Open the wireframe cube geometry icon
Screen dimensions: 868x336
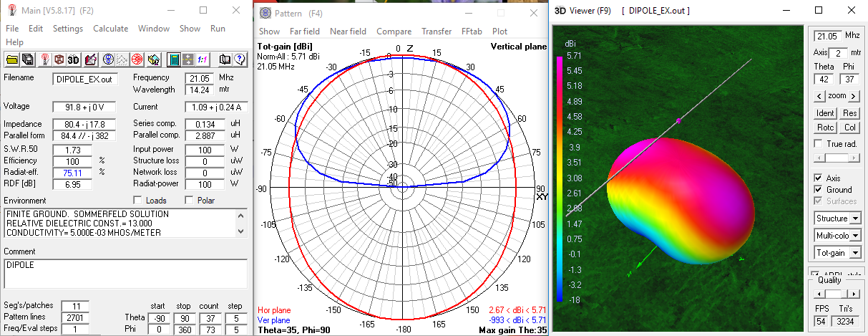[x=59, y=59]
